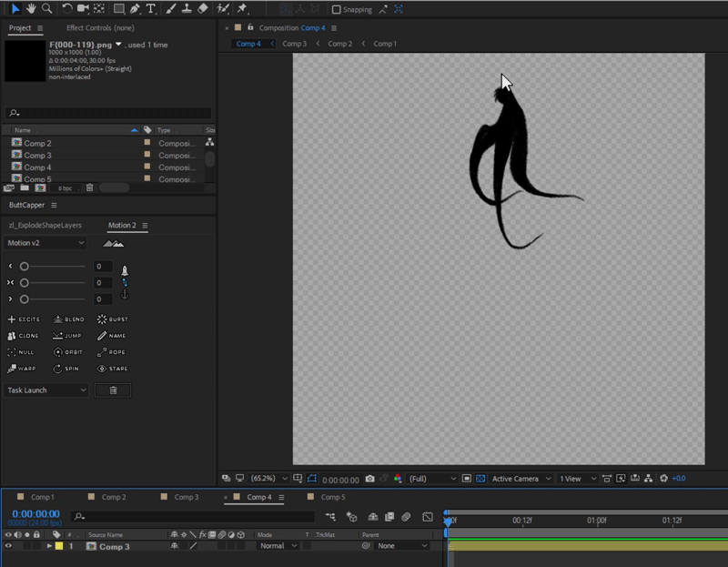Choose the Pen tool in toolbar
The width and height of the screenshot is (728, 567).
click(x=135, y=8)
